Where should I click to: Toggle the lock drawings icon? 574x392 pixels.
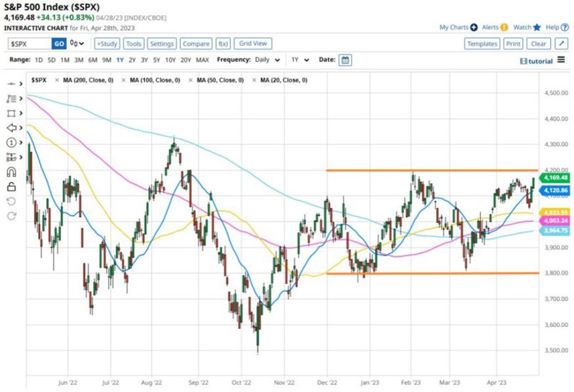point(11,187)
